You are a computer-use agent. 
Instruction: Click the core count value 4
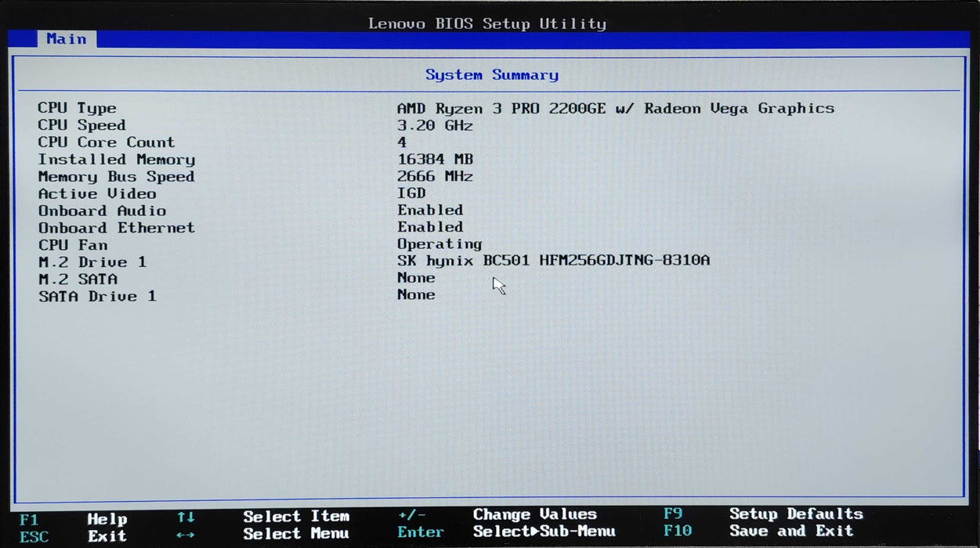[402, 142]
